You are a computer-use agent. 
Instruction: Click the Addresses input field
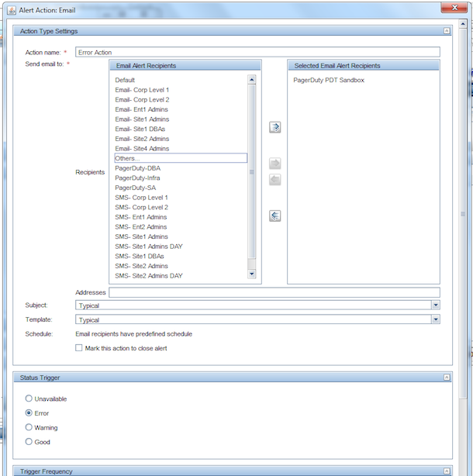274,292
